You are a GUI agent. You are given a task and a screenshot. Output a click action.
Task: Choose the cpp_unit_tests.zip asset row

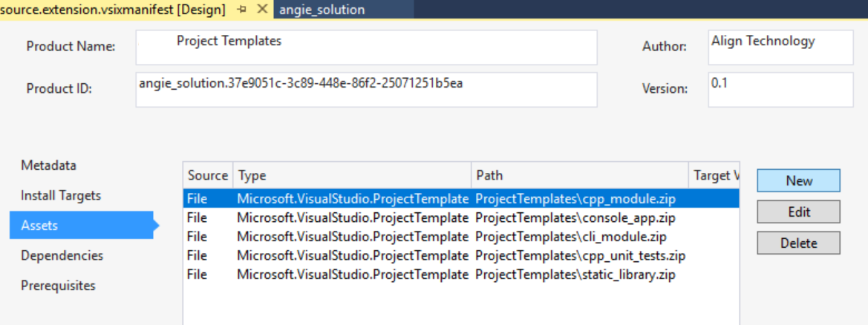(x=460, y=256)
